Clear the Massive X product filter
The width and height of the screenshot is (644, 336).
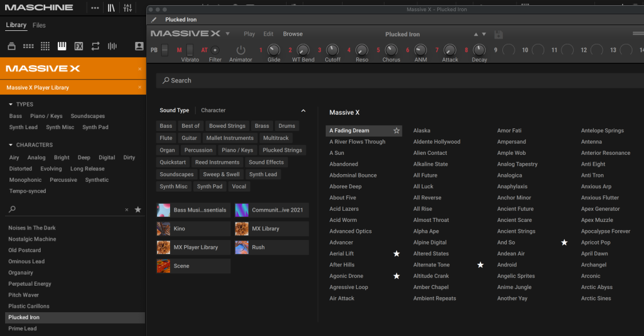coord(140,68)
